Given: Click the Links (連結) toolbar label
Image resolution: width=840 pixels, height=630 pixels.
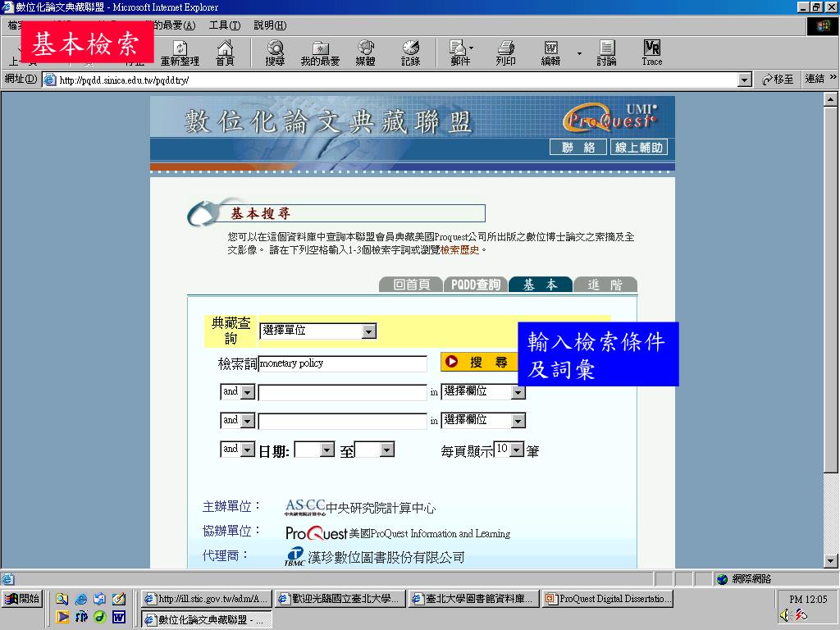Looking at the screenshot, I should click(x=815, y=79).
